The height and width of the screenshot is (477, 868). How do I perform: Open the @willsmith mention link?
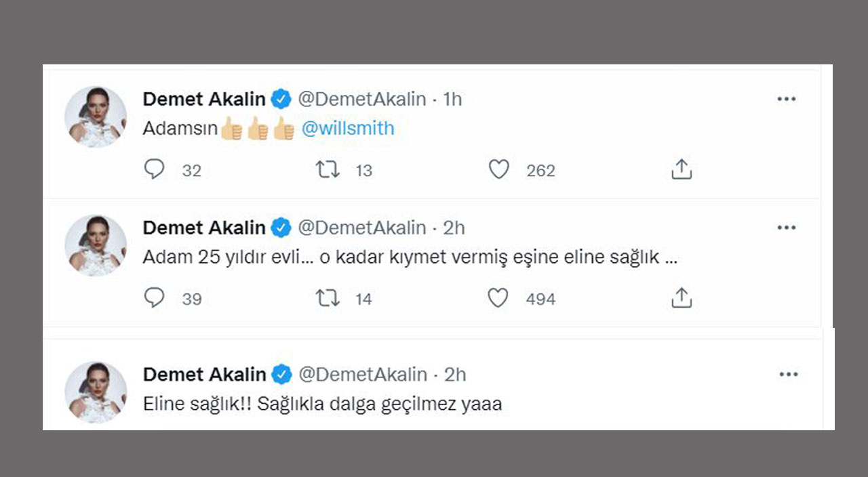(349, 128)
